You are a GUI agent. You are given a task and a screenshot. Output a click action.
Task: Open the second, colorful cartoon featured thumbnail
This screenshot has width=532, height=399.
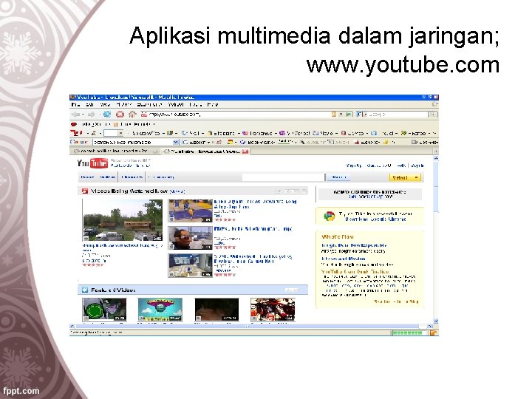click(160, 310)
